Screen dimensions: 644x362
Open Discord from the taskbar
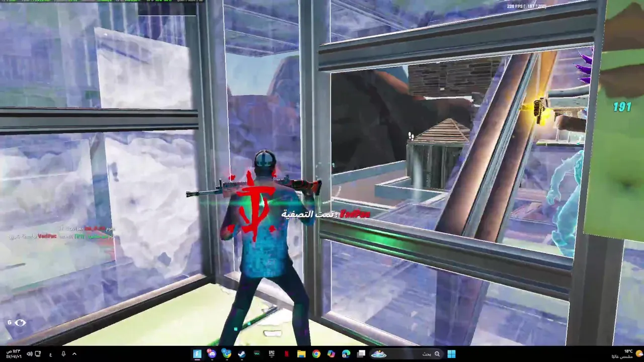pos(212,354)
